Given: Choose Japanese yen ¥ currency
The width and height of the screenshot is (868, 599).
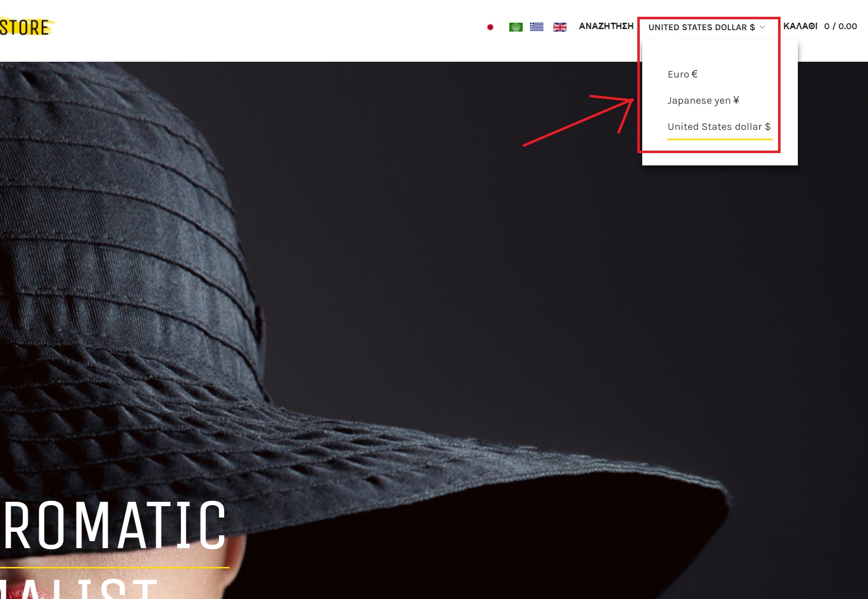Looking at the screenshot, I should tap(703, 100).
